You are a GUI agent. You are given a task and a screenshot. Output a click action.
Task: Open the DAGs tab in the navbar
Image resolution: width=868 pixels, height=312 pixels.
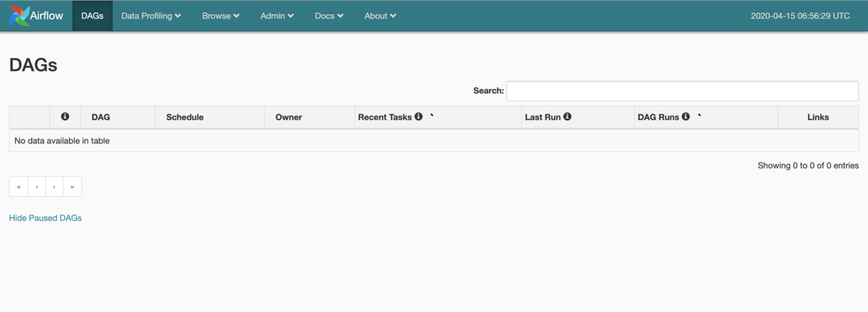point(93,15)
